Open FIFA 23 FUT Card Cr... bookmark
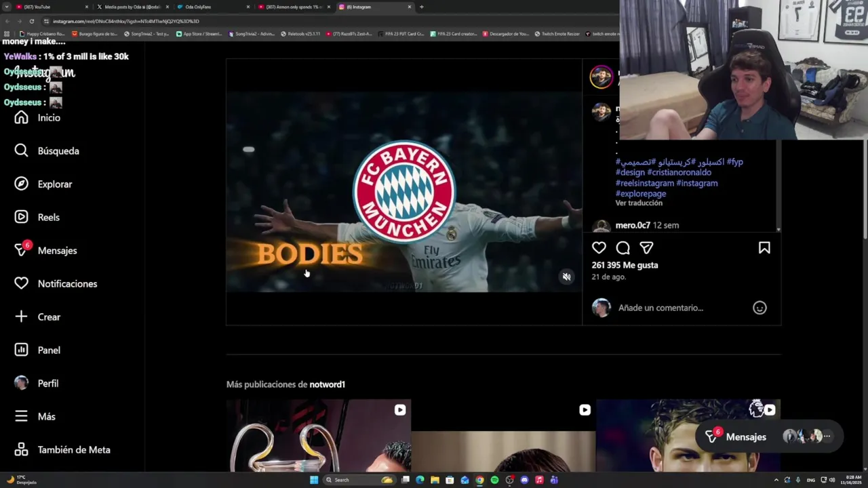This screenshot has height=488, width=868. [x=401, y=34]
